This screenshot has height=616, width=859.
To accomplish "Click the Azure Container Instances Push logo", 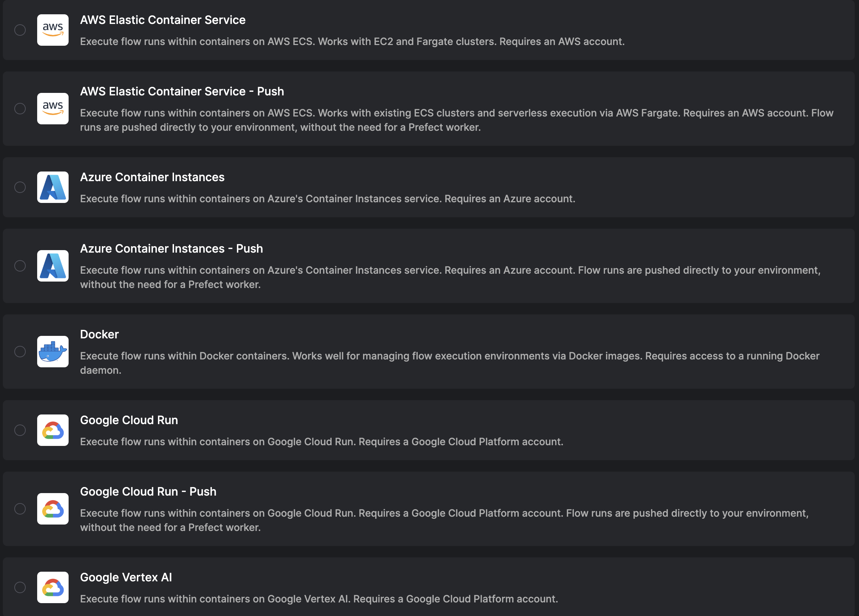I will 53,266.
